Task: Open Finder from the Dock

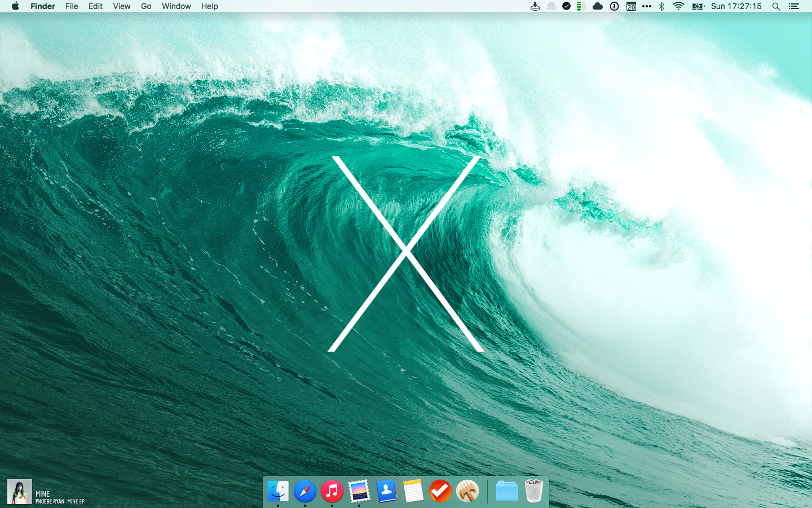Action: pos(278,491)
